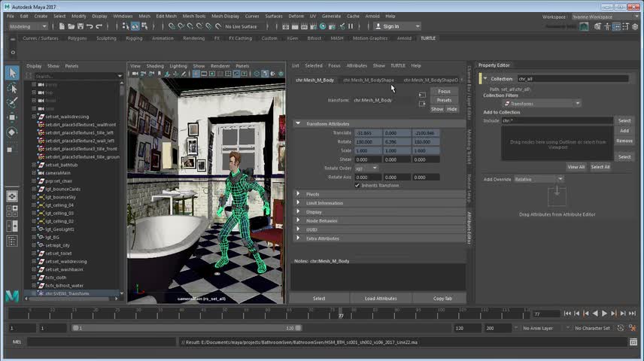Toggle the Inherits Transform checkbox
Viewport: 644px width, 361px height.
(x=357, y=185)
